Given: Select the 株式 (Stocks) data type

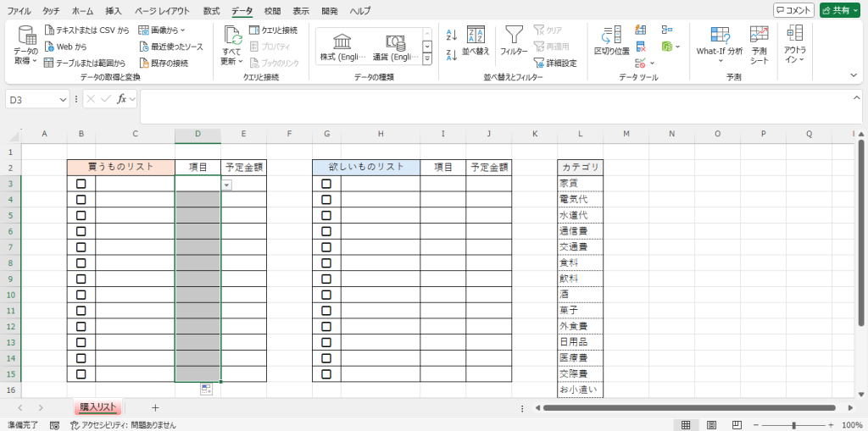Looking at the screenshot, I should 342,47.
